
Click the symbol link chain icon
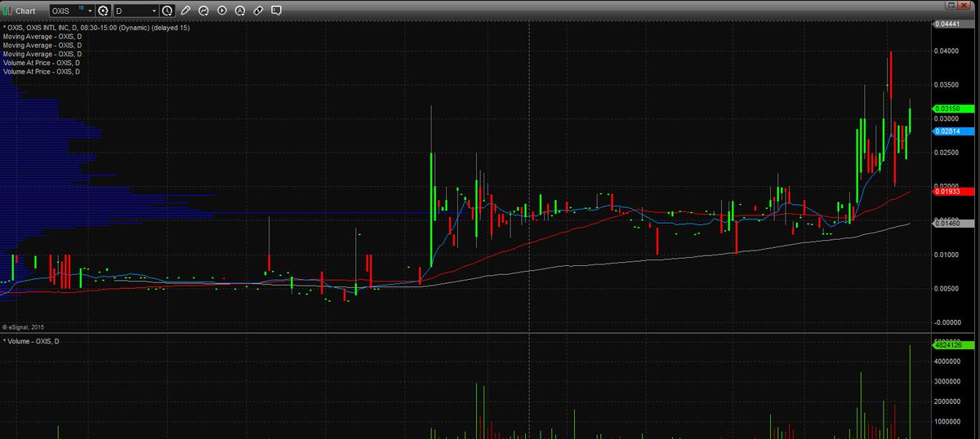click(x=257, y=11)
